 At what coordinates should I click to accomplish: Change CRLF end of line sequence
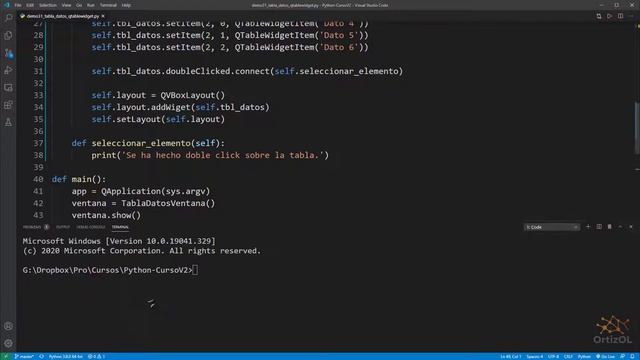tap(568, 356)
